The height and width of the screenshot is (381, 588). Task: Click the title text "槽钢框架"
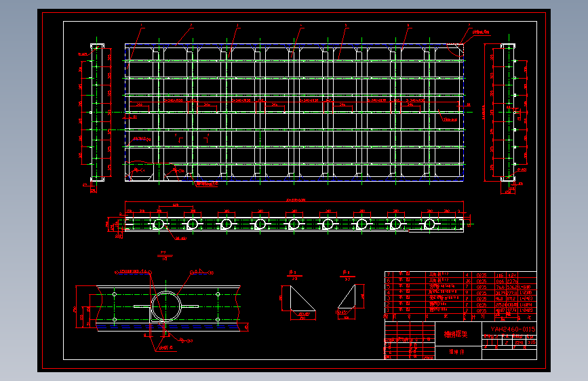[x=456, y=334]
